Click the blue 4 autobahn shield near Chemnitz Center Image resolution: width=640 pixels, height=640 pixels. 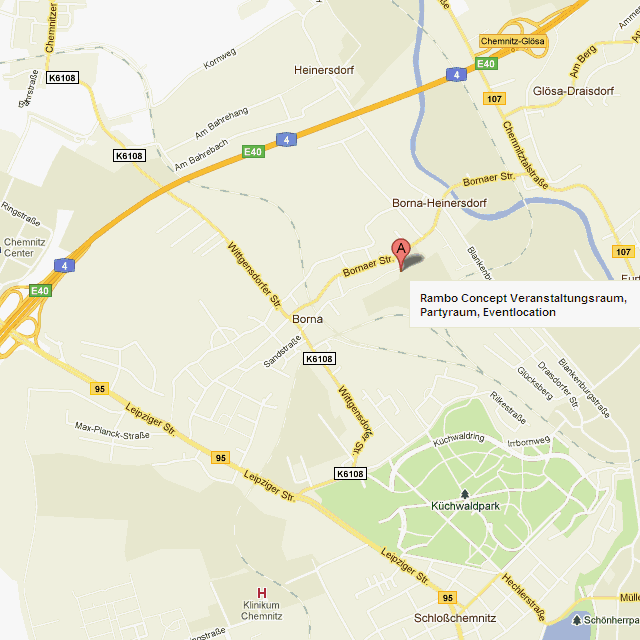[64, 266]
